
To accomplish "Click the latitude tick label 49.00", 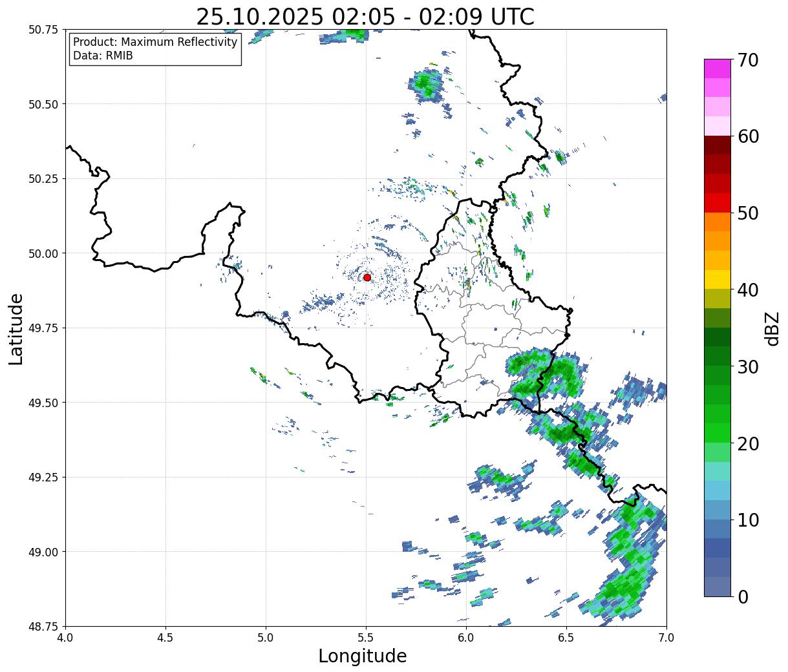I will tap(43, 552).
